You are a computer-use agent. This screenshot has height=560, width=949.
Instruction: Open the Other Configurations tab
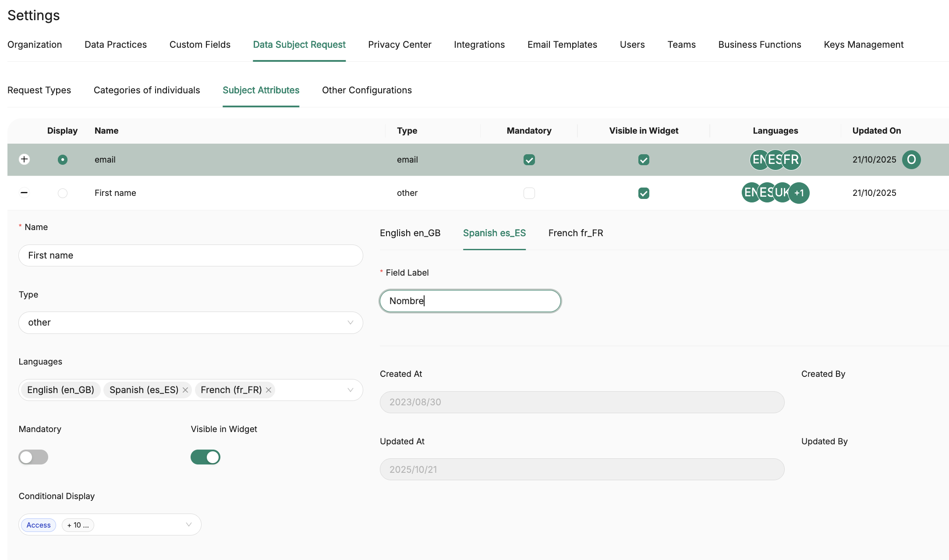tap(367, 90)
